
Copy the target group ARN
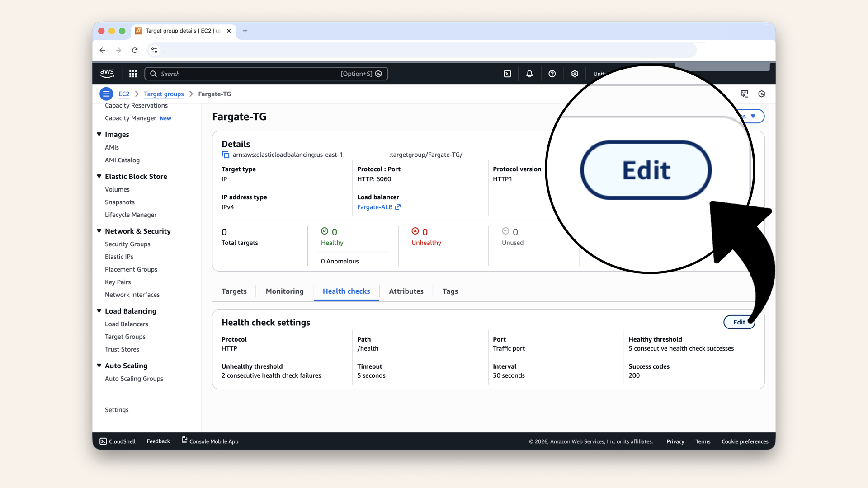click(226, 155)
